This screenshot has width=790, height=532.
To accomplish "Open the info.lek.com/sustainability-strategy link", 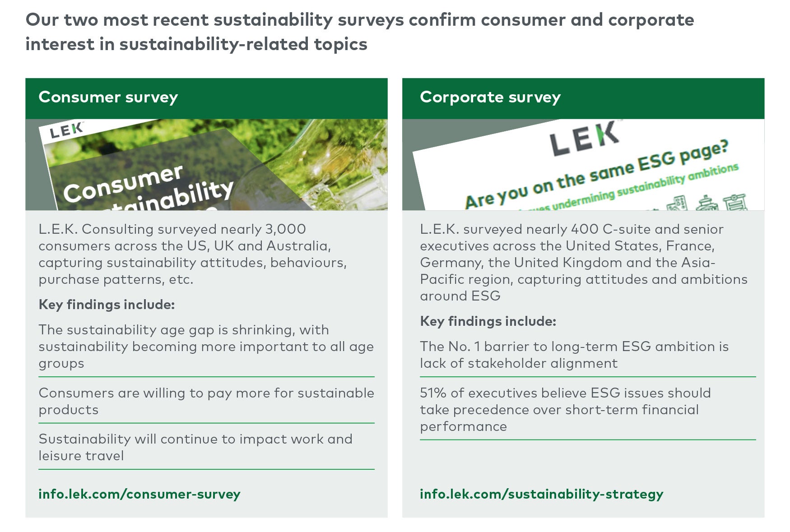I will 541,494.
